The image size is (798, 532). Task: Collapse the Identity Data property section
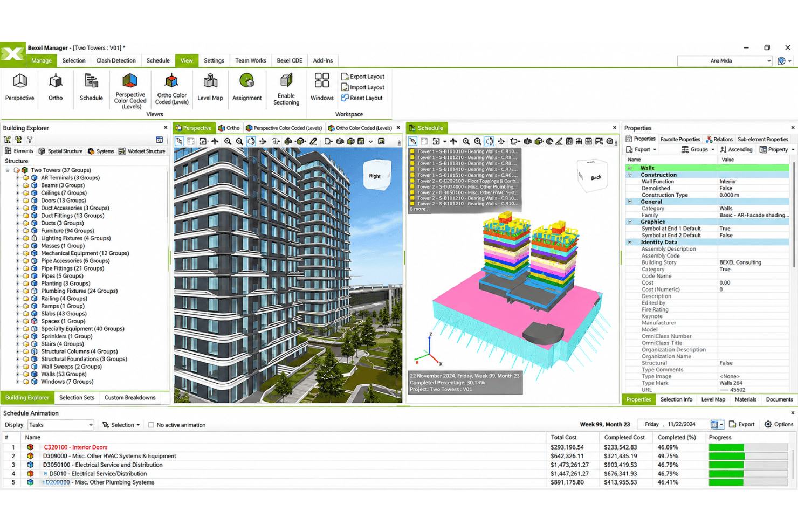tap(630, 243)
